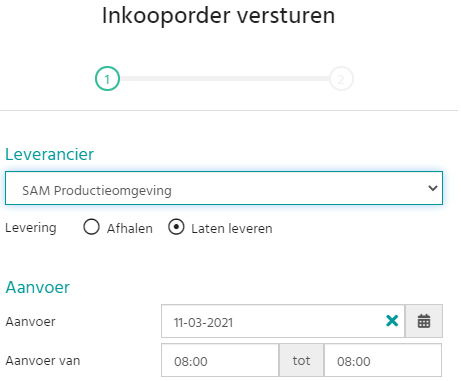Focus the 11-03-2021 date field
The image size is (461, 381).
point(273,321)
